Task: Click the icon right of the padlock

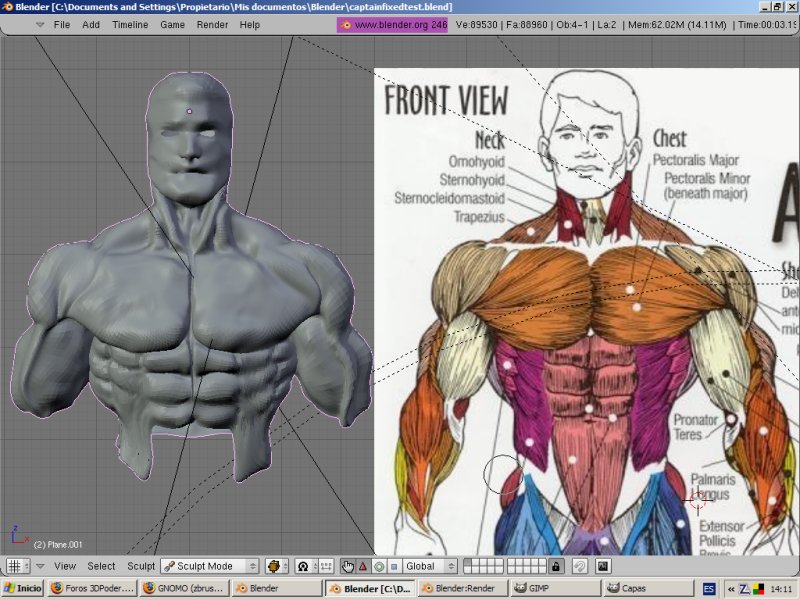Action: [580, 566]
